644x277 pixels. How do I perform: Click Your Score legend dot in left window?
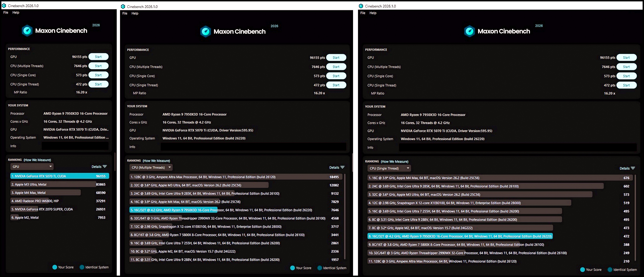54,267
